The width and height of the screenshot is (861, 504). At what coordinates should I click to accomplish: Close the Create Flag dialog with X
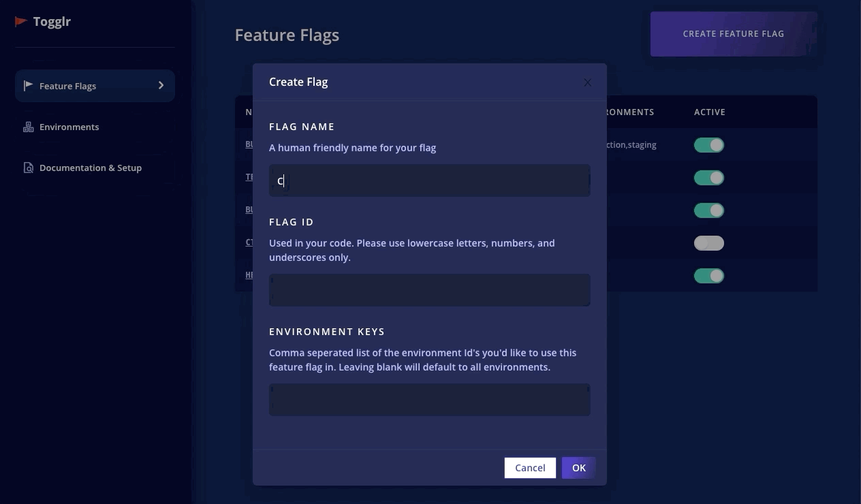pos(587,82)
